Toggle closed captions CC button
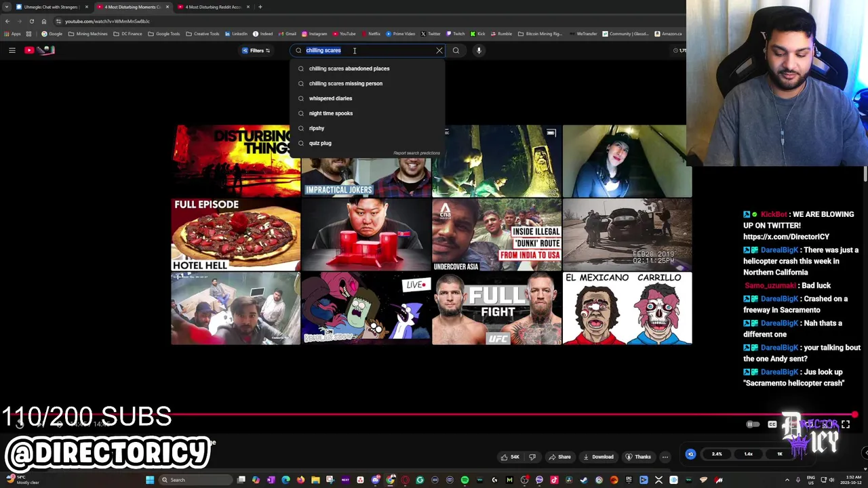Viewport: 868px width, 488px height. [x=772, y=424]
